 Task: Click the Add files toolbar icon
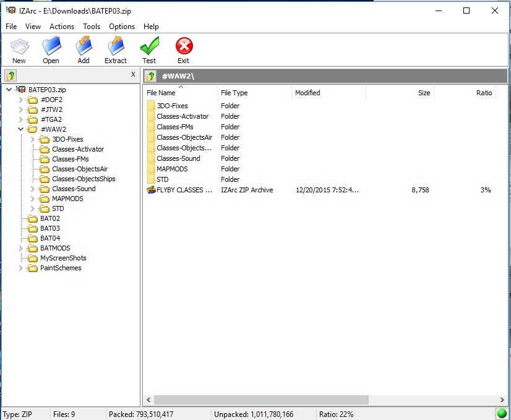click(x=84, y=46)
